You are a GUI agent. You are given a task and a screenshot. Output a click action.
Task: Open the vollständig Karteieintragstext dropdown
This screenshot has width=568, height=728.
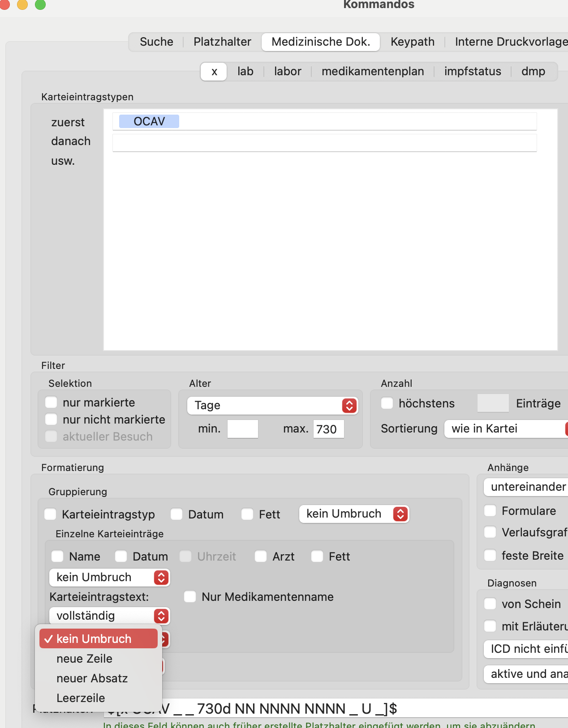pyautogui.click(x=109, y=616)
